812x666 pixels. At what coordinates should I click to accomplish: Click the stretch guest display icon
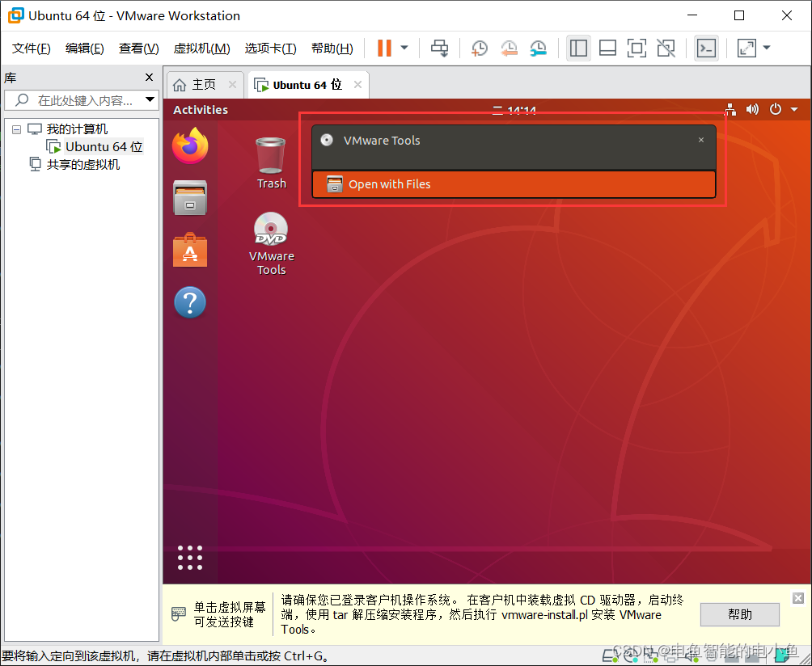click(746, 48)
